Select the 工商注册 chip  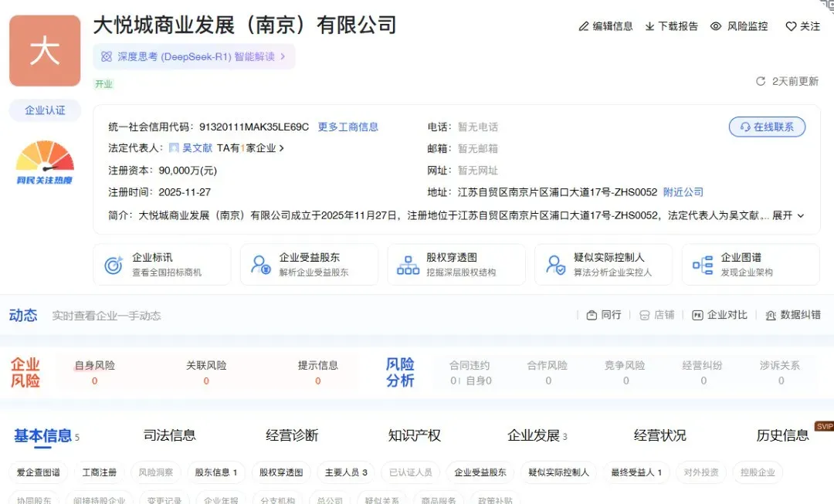(100, 472)
